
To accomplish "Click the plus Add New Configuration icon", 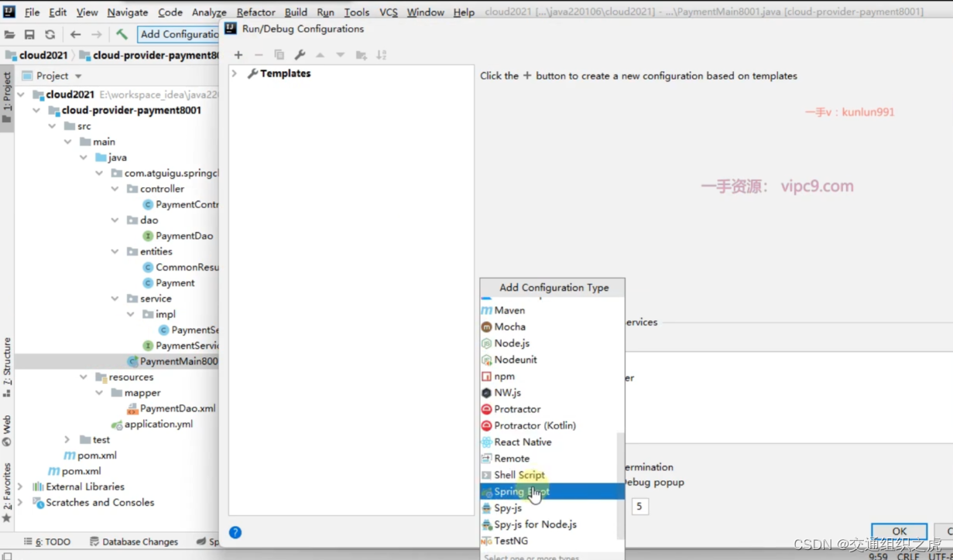I will coord(238,55).
